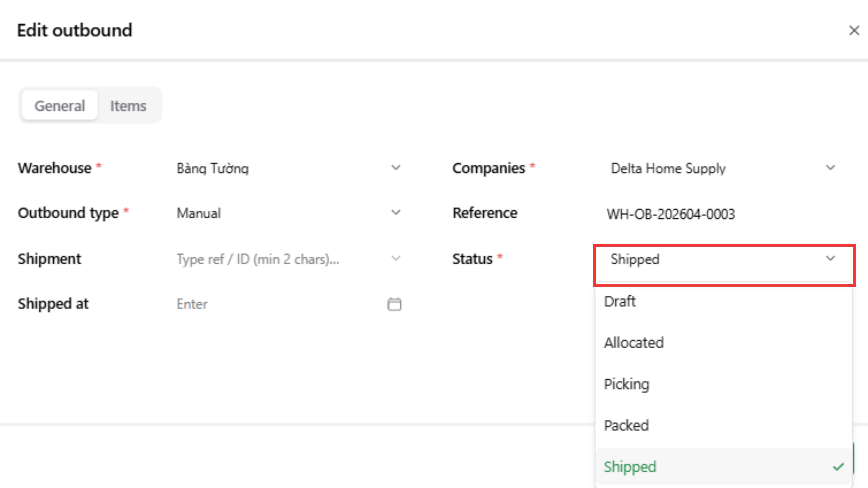Select the Packed status option
This screenshot has width=868, height=488.
pyautogui.click(x=626, y=426)
